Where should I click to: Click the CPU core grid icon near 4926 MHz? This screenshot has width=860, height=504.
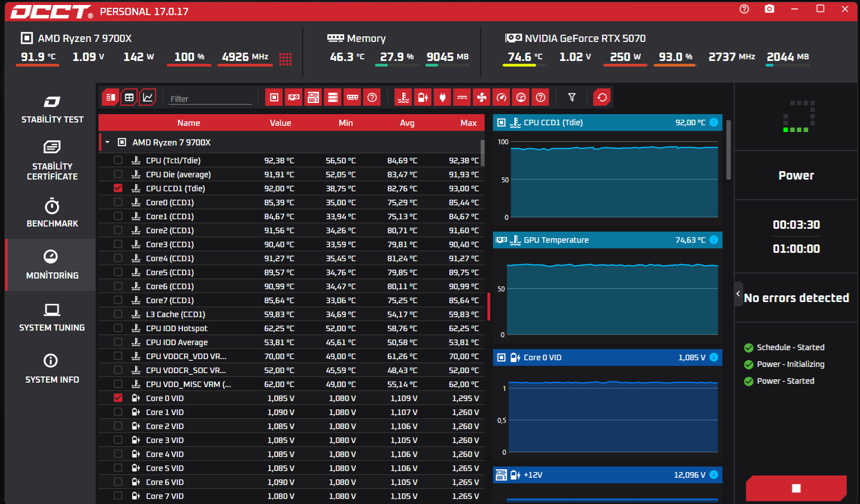[x=285, y=59]
